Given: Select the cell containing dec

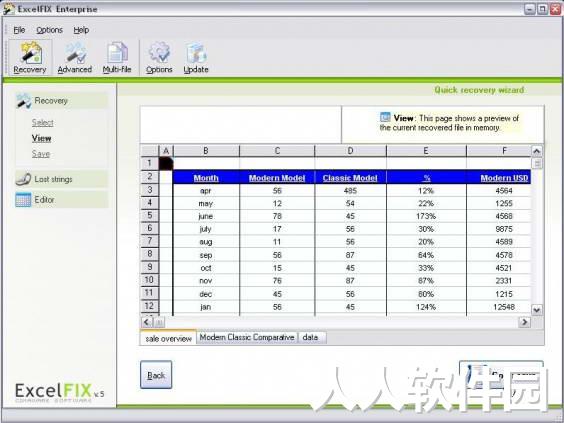Looking at the screenshot, I should click(206, 294).
